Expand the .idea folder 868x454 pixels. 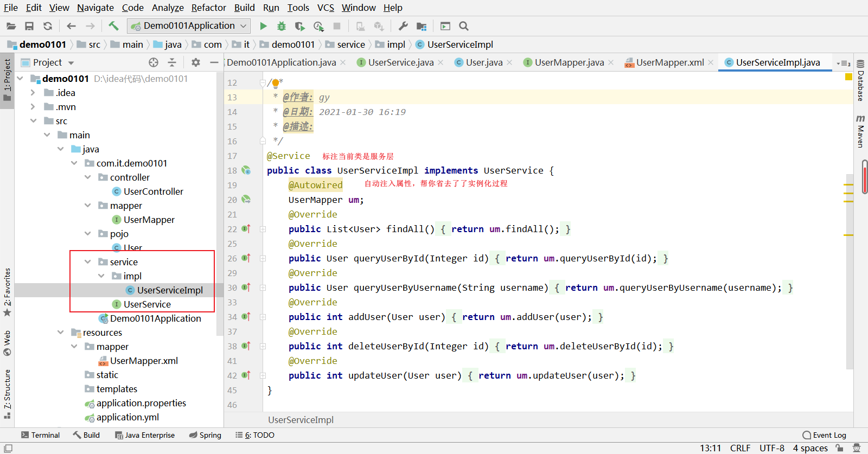click(33, 93)
